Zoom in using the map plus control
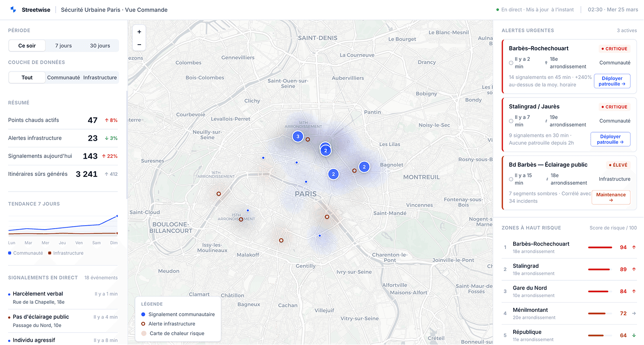This screenshot has width=644, height=345. 139,31
